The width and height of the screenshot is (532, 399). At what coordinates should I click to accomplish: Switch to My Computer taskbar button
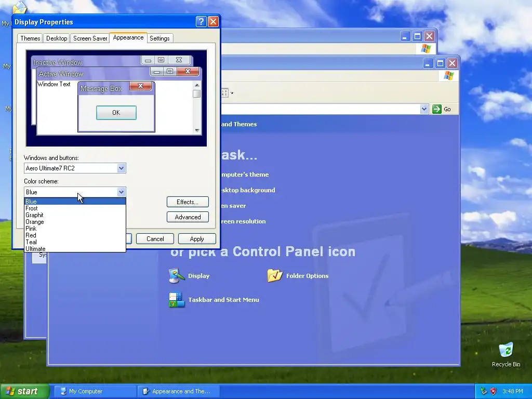click(x=96, y=391)
